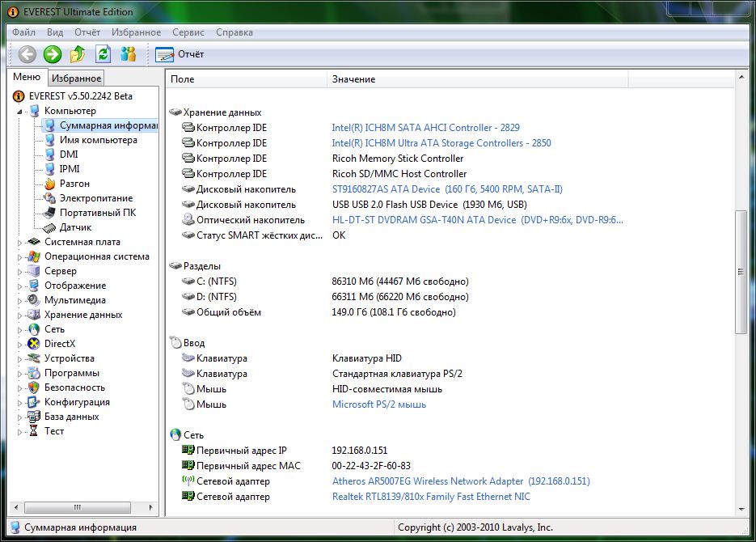Click the Поле column header

tap(247, 79)
